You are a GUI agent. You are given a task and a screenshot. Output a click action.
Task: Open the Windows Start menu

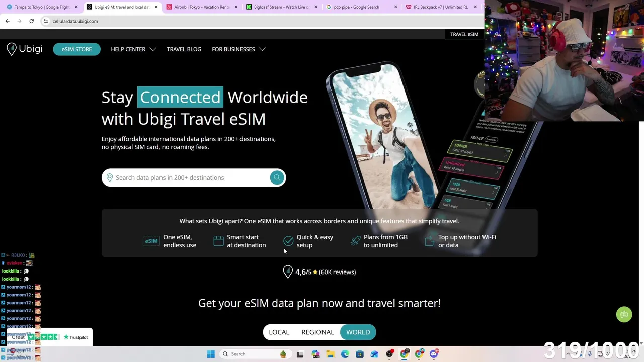click(x=211, y=354)
